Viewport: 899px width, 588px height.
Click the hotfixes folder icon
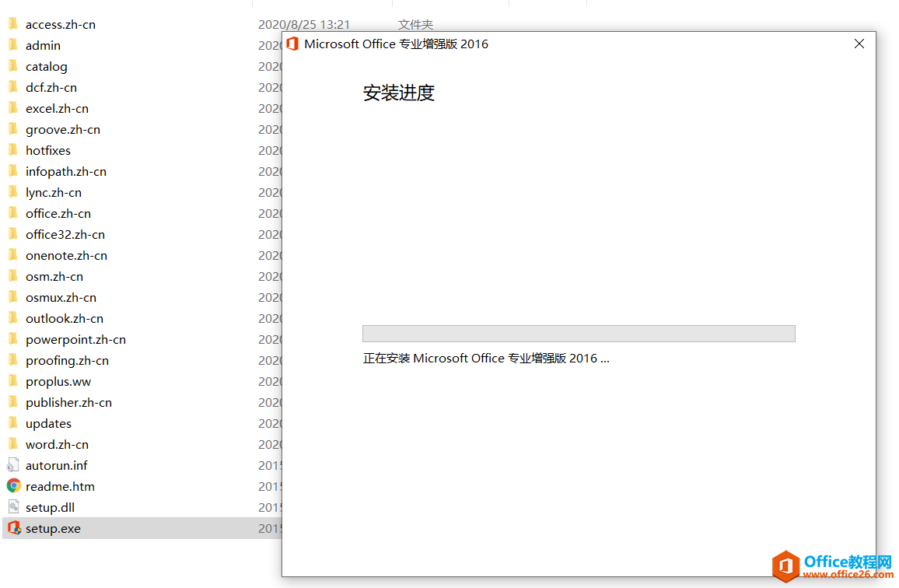point(13,150)
